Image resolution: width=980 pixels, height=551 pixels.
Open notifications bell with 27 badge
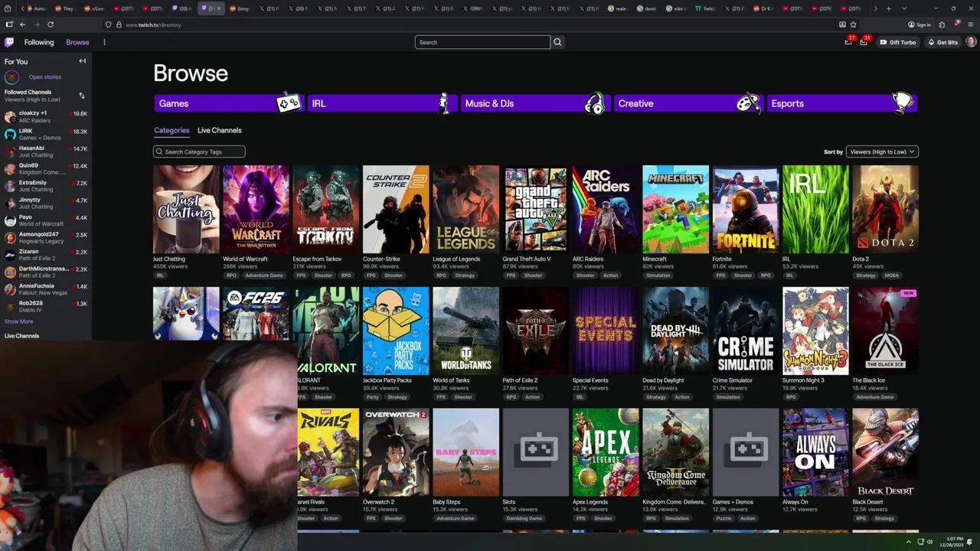click(x=848, y=42)
